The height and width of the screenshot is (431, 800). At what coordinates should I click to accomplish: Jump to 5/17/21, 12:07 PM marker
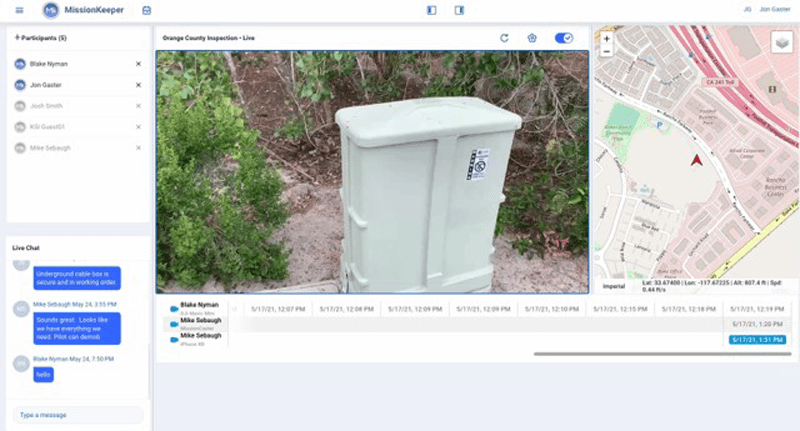point(278,309)
